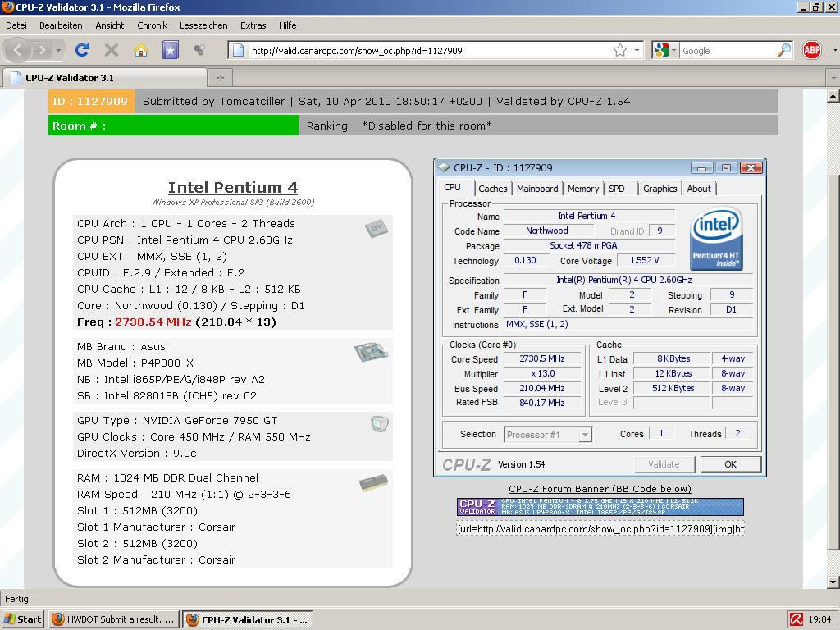Click the blue star bookmarks toolbar icon
This screenshot has height=630, width=840.
coord(171,50)
